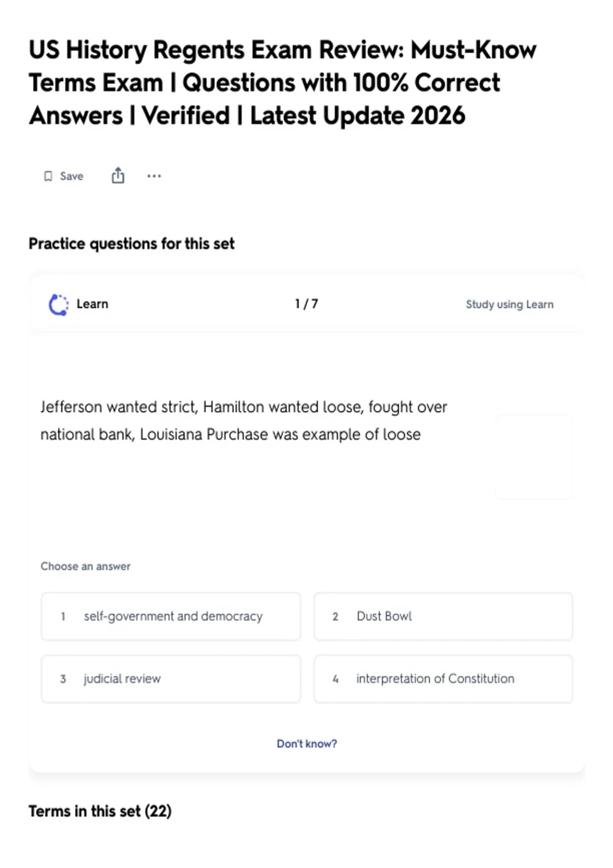This screenshot has width=613, height=868.
Task: Click the Learn label in card header
Action: (92, 304)
